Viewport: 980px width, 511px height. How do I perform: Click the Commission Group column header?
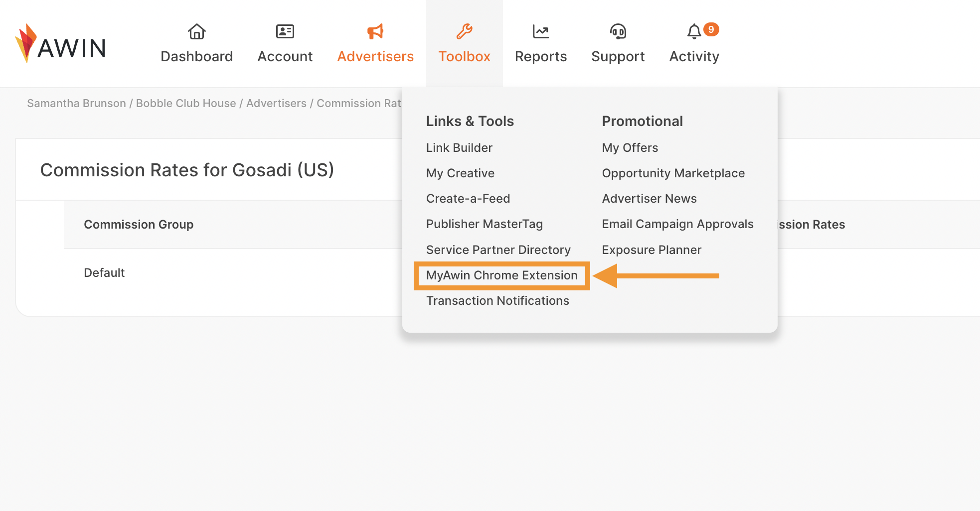(x=139, y=225)
